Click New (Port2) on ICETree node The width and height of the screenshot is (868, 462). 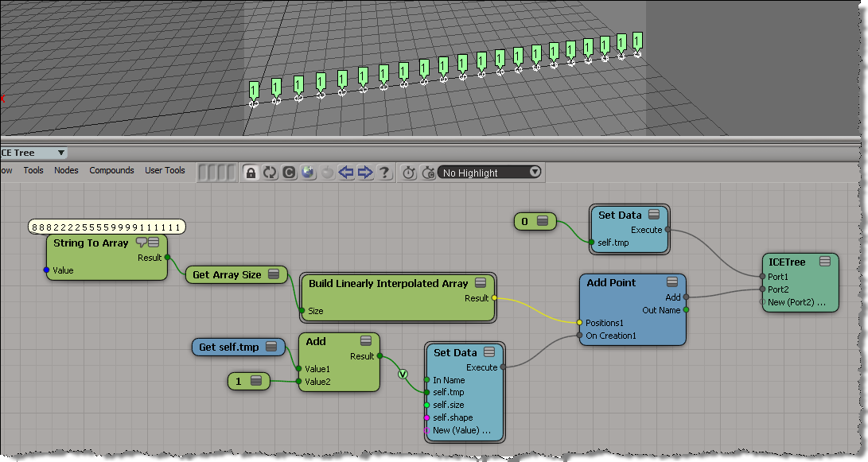796,302
